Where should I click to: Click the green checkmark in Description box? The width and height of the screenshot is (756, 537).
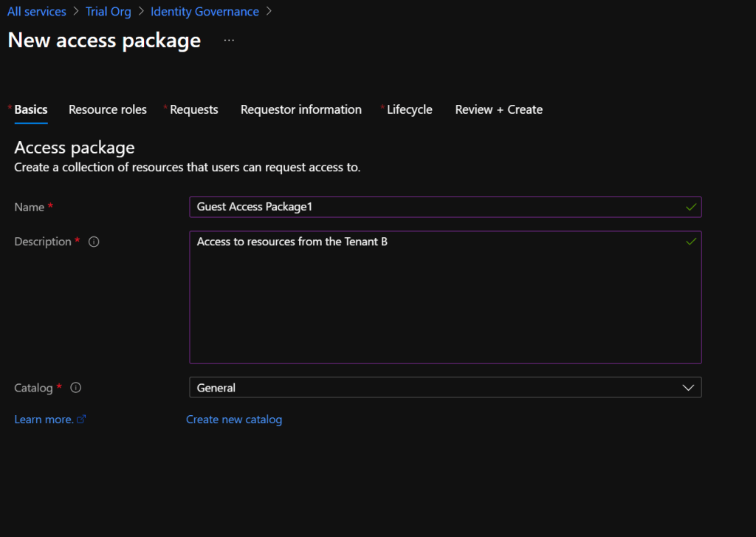[x=690, y=242]
